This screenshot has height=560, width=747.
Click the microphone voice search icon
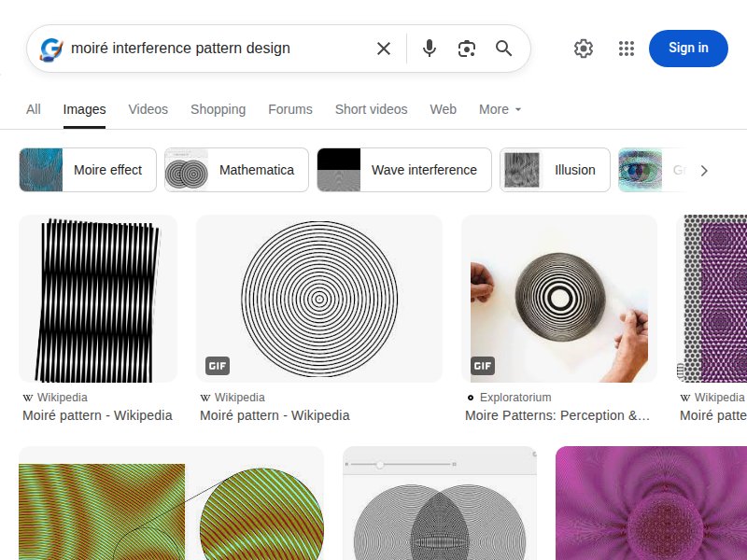(430, 49)
